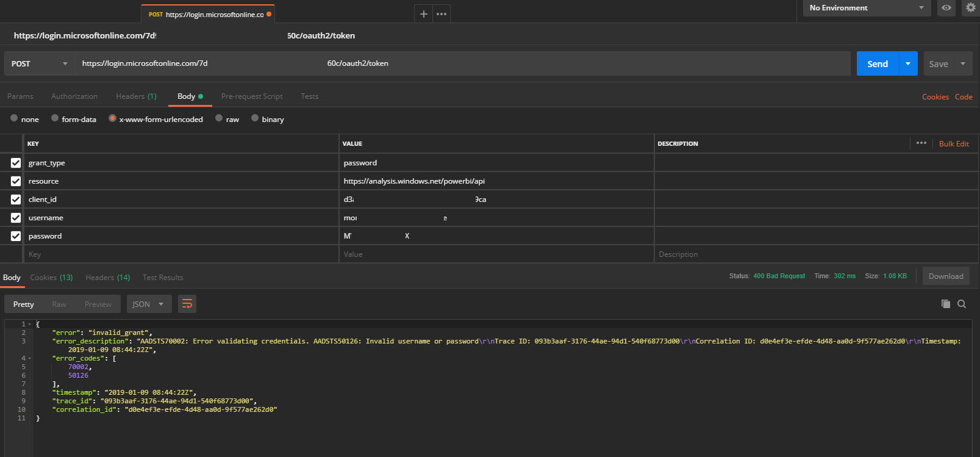Open the POST method dropdown
This screenshot has height=457, width=980.
(40, 63)
